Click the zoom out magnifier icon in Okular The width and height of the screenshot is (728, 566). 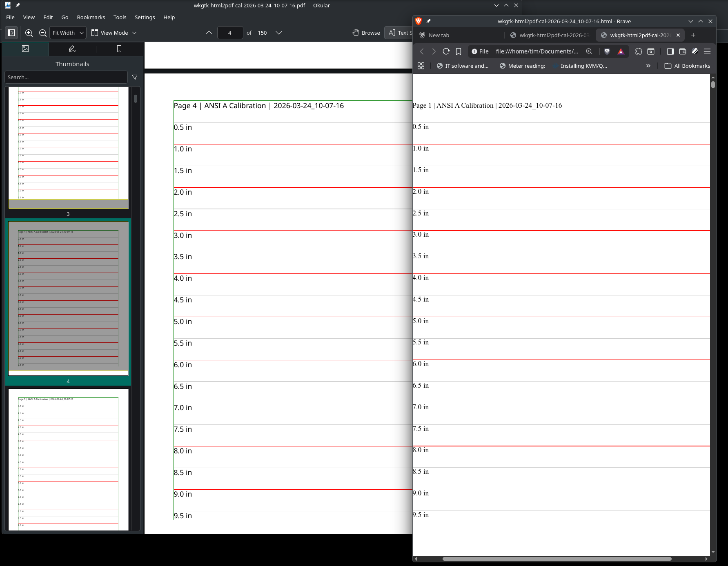coord(42,33)
